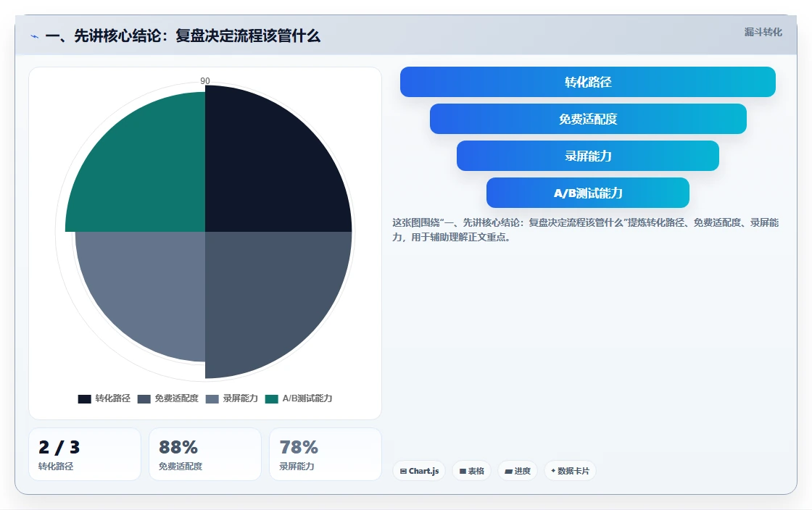
Task: Click the chart description paragraph starting 这张图围绕
Action: pos(585,230)
